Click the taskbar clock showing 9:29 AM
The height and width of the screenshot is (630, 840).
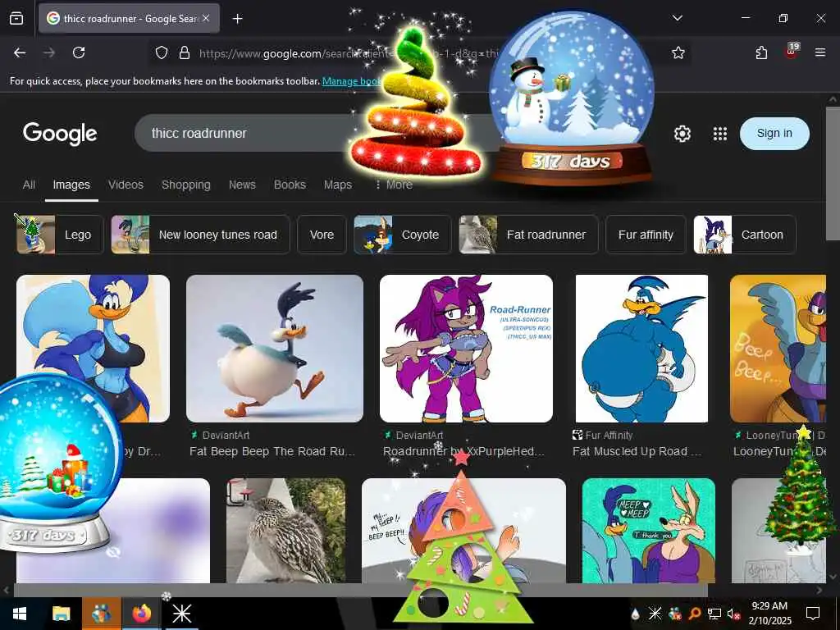(769, 614)
